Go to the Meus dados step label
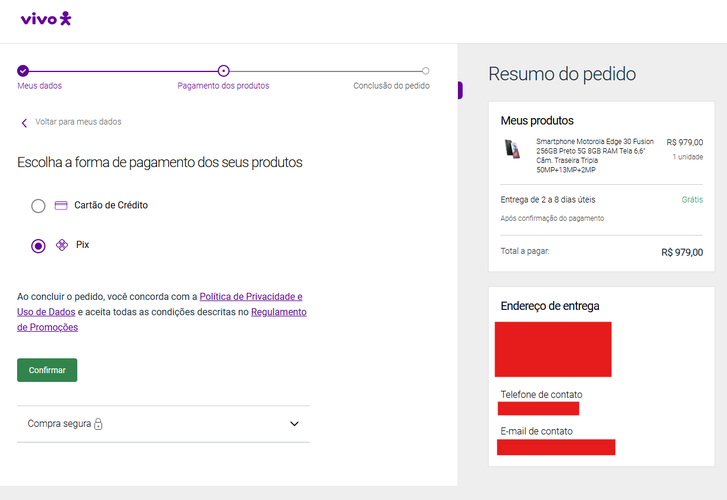The width and height of the screenshot is (727, 500). 39,86
